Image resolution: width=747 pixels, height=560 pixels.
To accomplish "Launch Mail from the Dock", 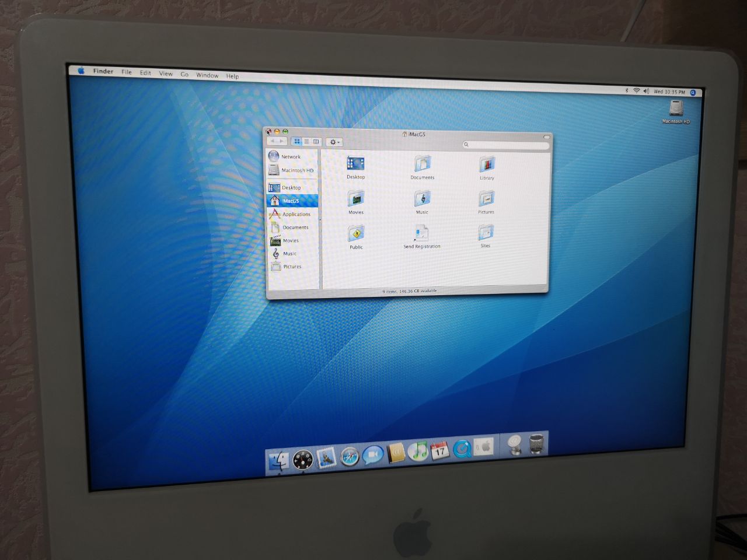I will [326, 458].
